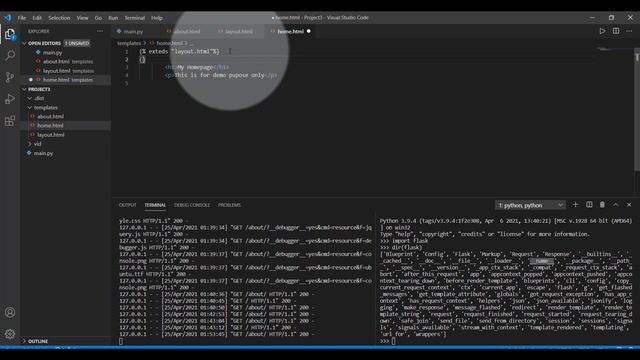Switch to the Debug Console tab
Image resolution: width=640 pixels, height=360 pixels.
pyautogui.click(x=192, y=205)
